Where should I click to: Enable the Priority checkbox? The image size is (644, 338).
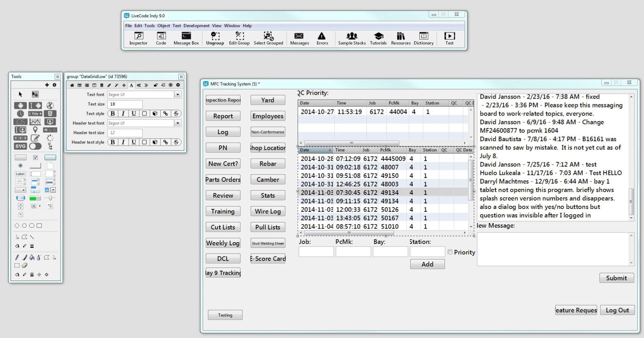coord(450,252)
